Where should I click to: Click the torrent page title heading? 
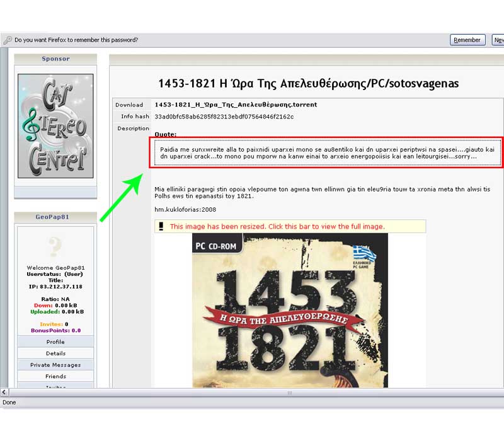tap(308, 84)
